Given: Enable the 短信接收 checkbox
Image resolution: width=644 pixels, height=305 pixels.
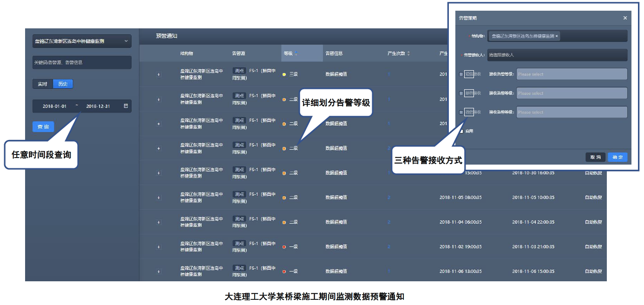Looking at the screenshot, I should click(461, 74).
